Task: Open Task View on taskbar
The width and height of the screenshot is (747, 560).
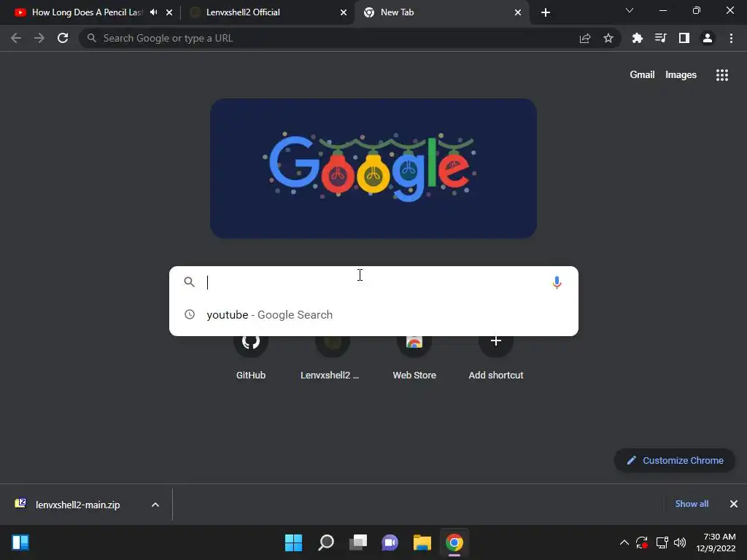Action: pos(357,542)
